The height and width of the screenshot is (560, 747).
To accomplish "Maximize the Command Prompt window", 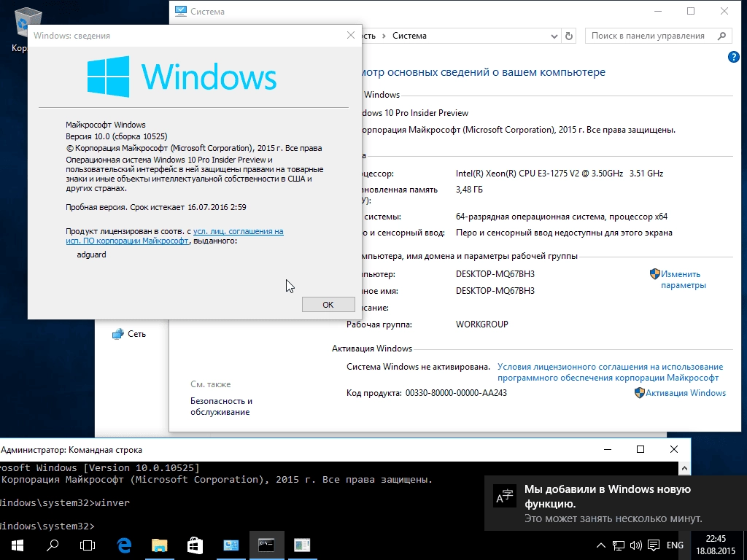I will click(640, 449).
